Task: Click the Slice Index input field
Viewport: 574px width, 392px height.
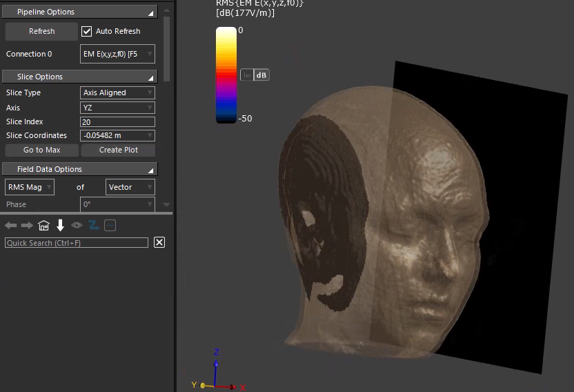Action: (117, 121)
